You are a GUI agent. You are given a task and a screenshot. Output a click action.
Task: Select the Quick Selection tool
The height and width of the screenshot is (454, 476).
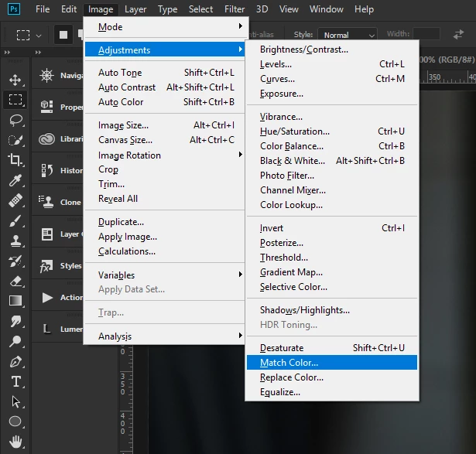[15, 140]
